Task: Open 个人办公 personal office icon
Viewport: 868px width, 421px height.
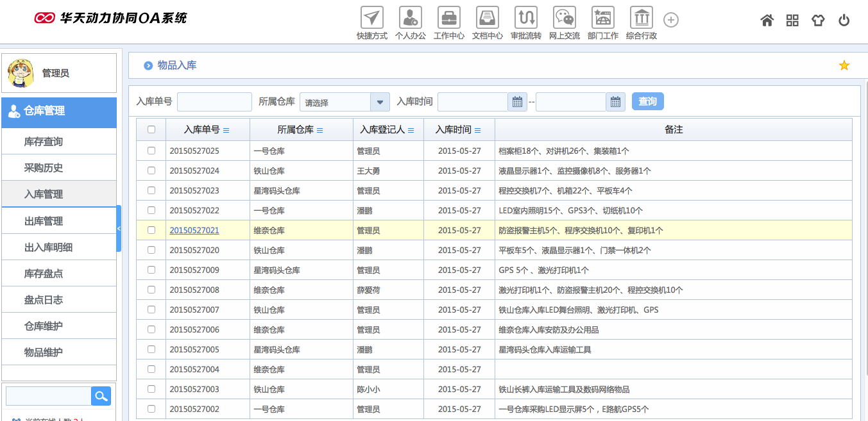Action: coord(411,17)
